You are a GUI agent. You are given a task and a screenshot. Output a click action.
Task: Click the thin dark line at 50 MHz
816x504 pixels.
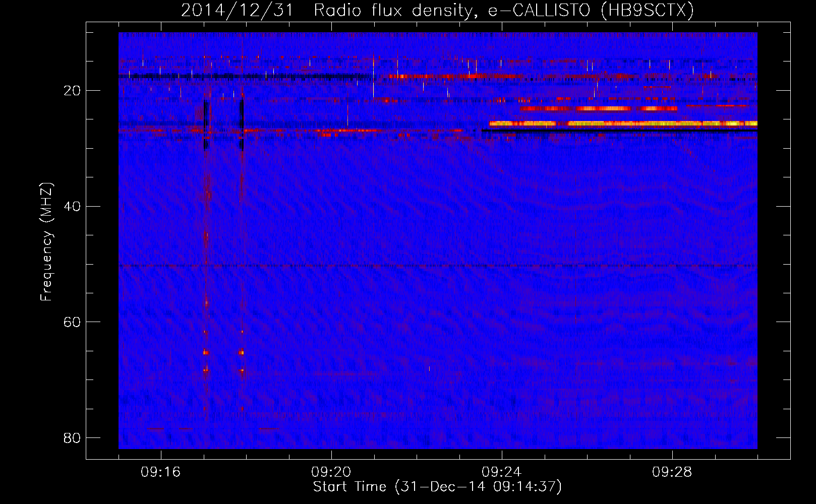click(x=438, y=266)
